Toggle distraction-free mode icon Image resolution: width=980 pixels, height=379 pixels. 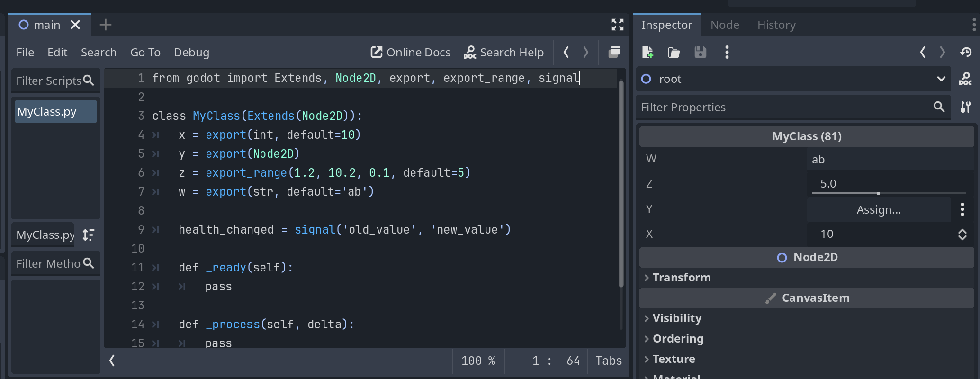click(617, 25)
